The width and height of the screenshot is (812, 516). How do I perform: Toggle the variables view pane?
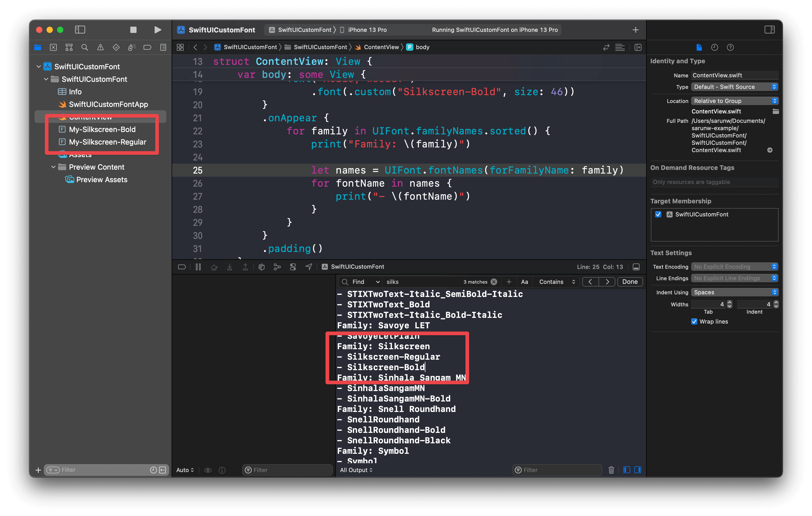pyautogui.click(x=627, y=470)
